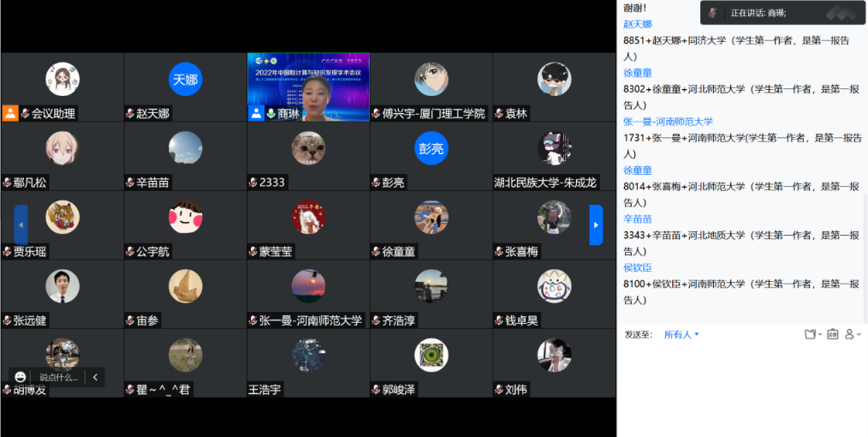Open the '所有人' send-to dropdown
This screenshot has height=437, width=868.
tap(681, 334)
